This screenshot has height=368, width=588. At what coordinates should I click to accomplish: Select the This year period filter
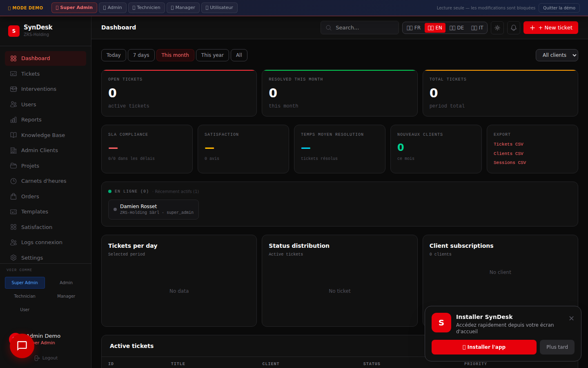pyautogui.click(x=212, y=55)
